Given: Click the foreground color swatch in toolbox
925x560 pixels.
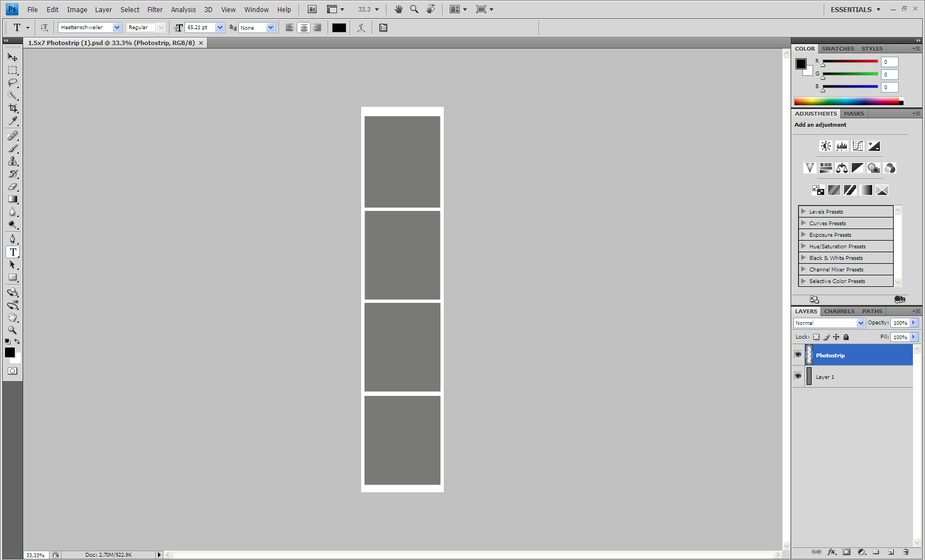Looking at the screenshot, I should pos(10,352).
